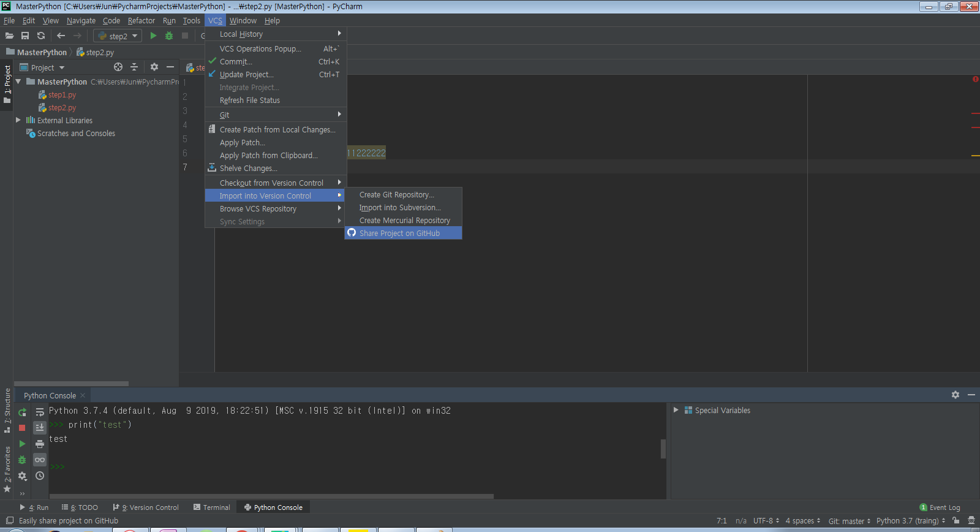Minimize Python Console panel with dash icon

tap(971, 395)
